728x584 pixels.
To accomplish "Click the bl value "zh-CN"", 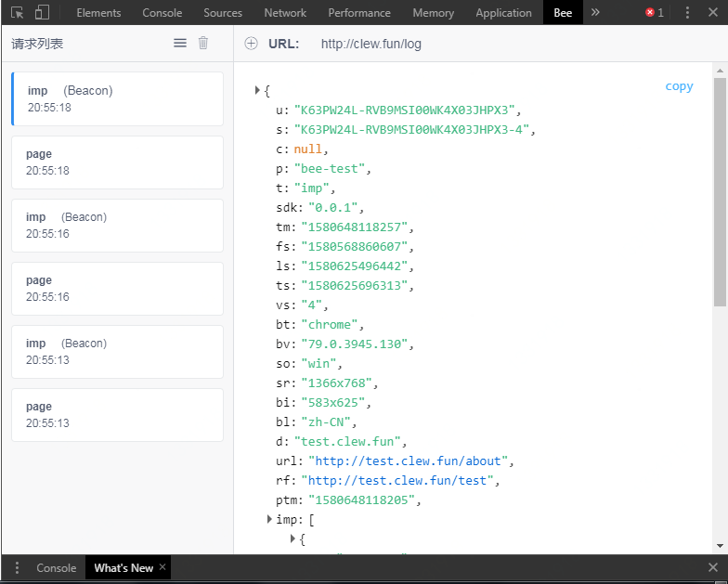I will tap(326, 422).
